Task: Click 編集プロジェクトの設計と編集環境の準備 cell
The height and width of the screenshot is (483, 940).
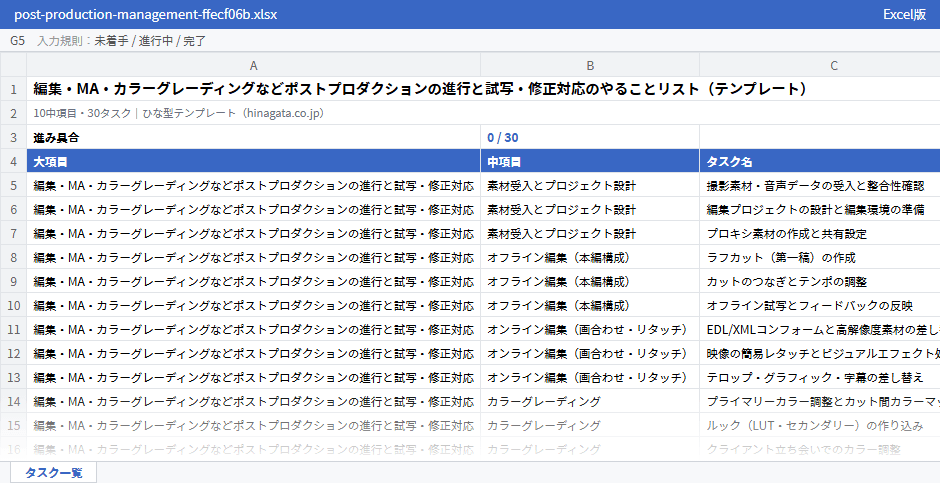Action: 820,209
